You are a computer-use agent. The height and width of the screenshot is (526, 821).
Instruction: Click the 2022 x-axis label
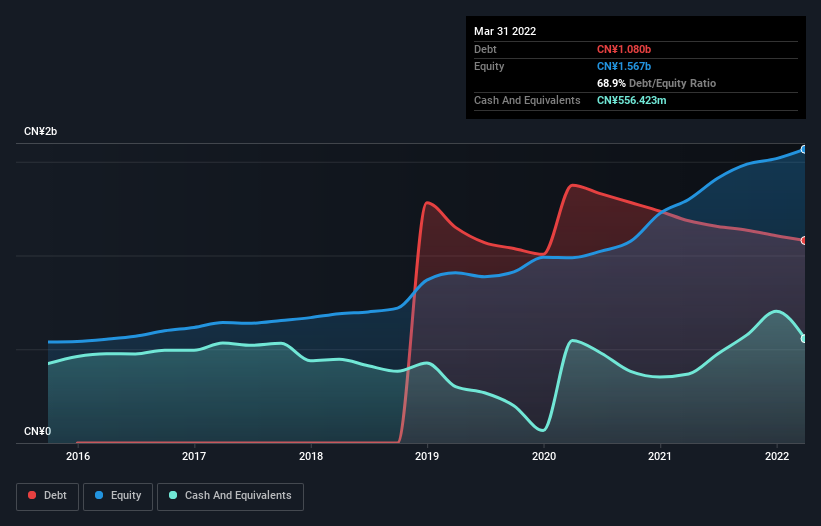click(777, 456)
